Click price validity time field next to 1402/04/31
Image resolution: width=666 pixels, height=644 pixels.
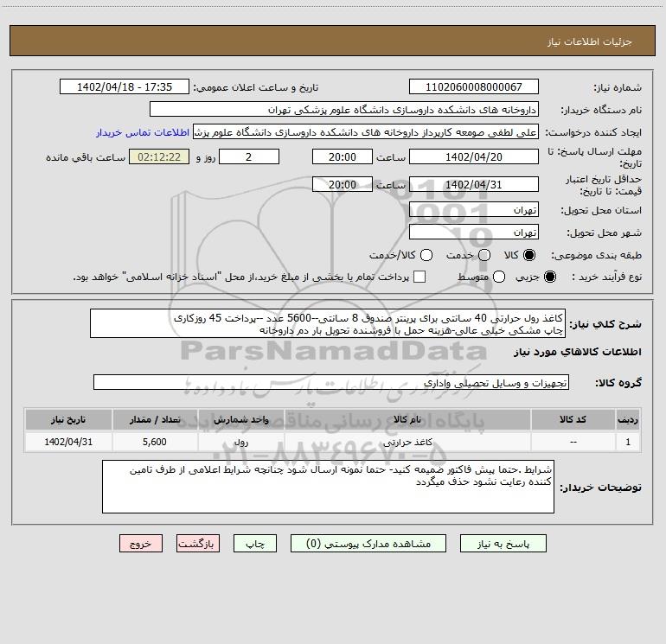[343, 184]
